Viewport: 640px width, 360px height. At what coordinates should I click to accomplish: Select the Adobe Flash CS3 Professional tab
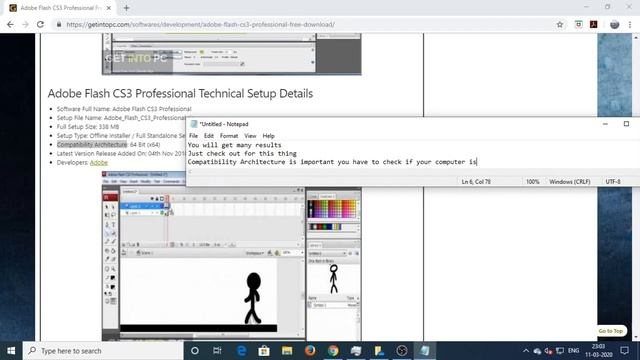pos(60,8)
